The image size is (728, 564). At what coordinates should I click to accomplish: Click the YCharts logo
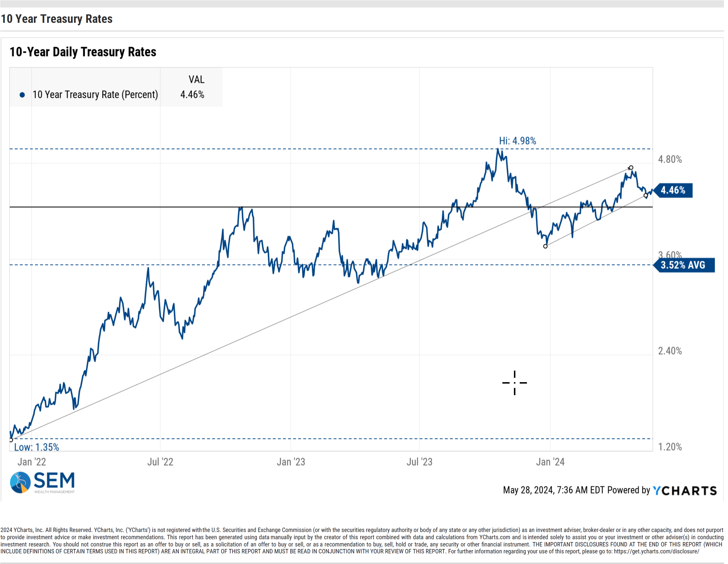pos(685,491)
